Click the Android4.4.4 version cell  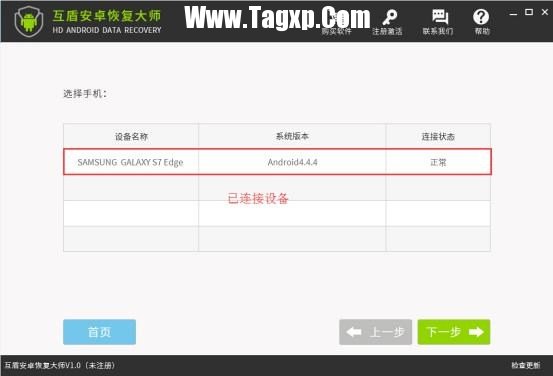click(x=292, y=162)
